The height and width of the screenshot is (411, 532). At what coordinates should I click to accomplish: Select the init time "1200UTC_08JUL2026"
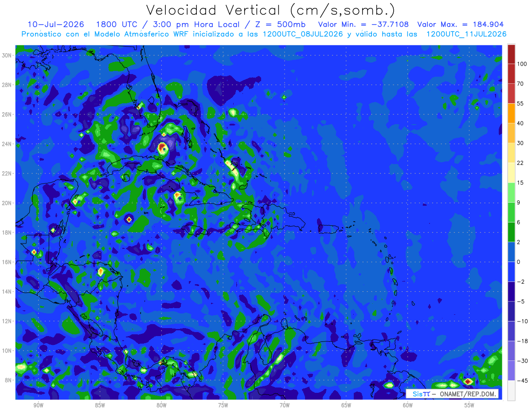(303, 34)
